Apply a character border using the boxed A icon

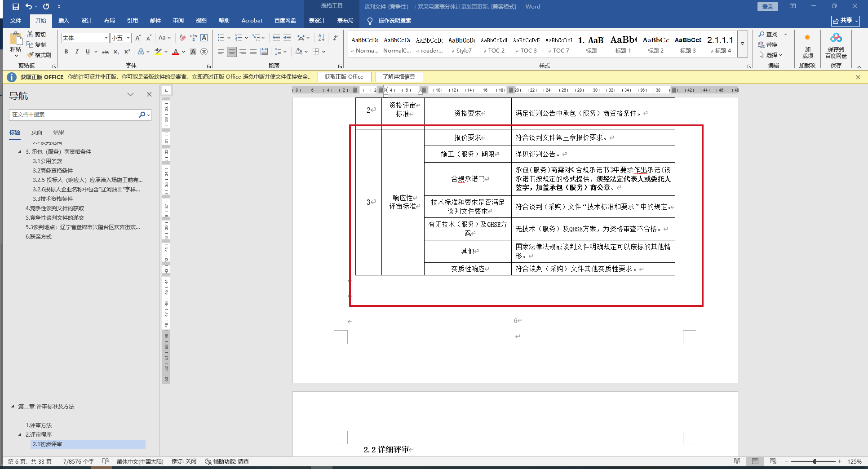[204, 38]
